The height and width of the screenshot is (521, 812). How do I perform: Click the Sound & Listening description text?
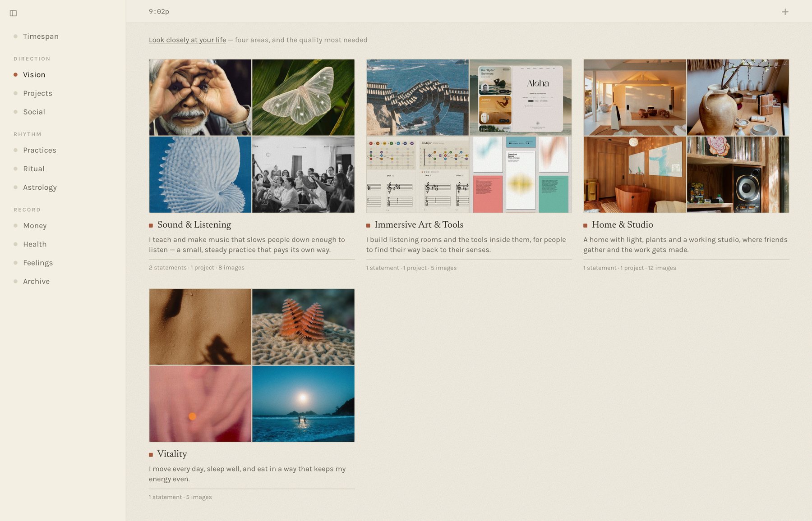click(x=247, y=245)
